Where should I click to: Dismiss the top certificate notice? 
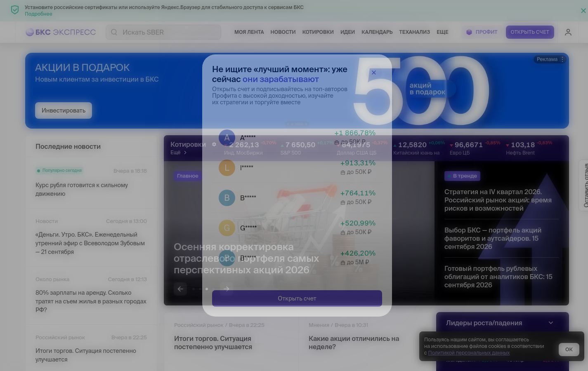[583, 11]
